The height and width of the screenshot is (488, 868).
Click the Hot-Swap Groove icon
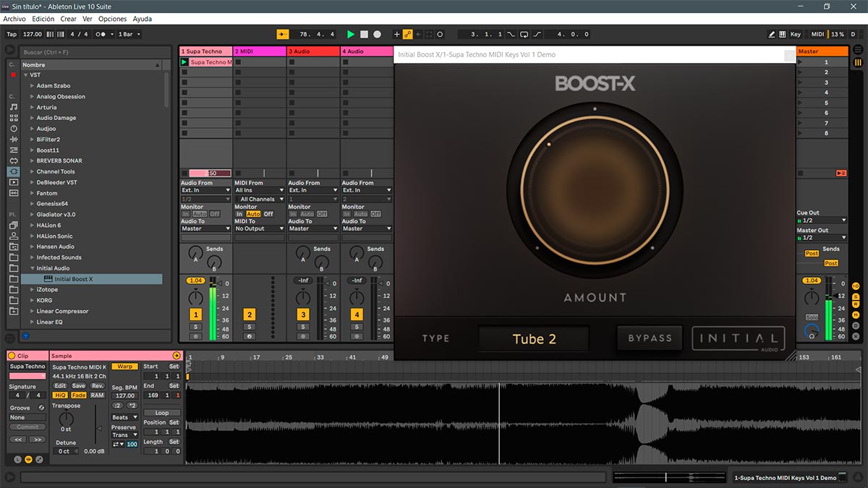(x=41, y=408)
